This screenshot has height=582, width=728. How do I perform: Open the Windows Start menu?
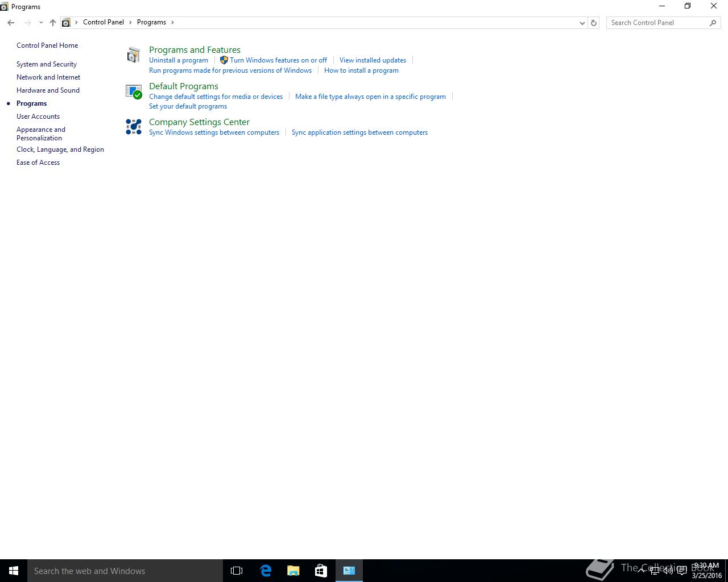(14, 571)
